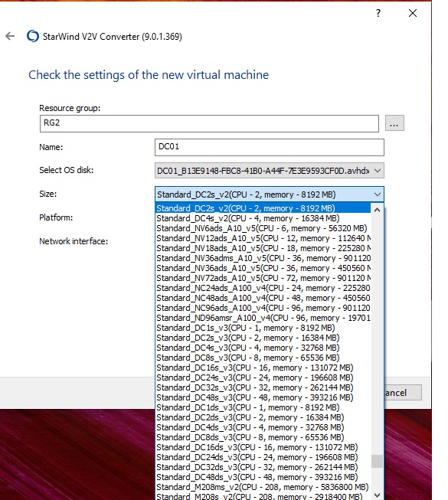448x500 pixels.
Task: Edit the Resource group field RG2
Action: (209, 123)
